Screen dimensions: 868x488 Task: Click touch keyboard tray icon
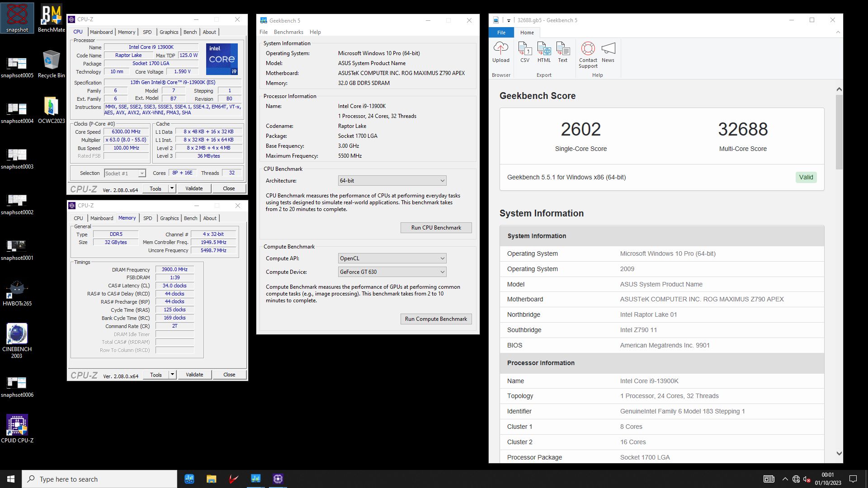point(769,479)
